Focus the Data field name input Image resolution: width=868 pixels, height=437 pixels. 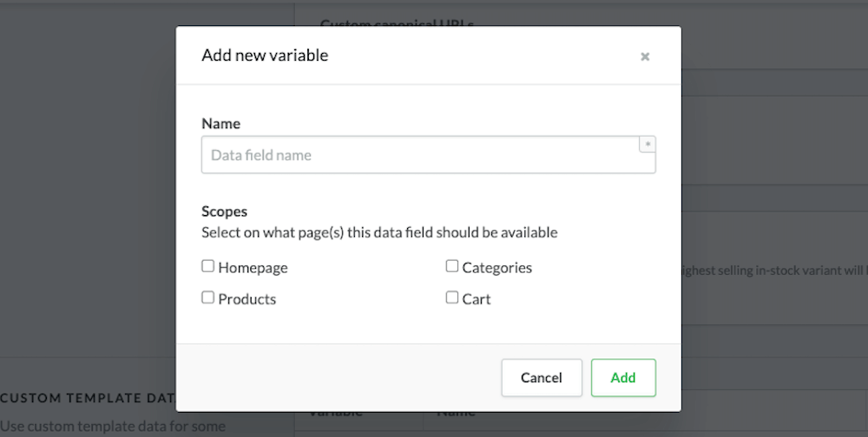(421, 155)
